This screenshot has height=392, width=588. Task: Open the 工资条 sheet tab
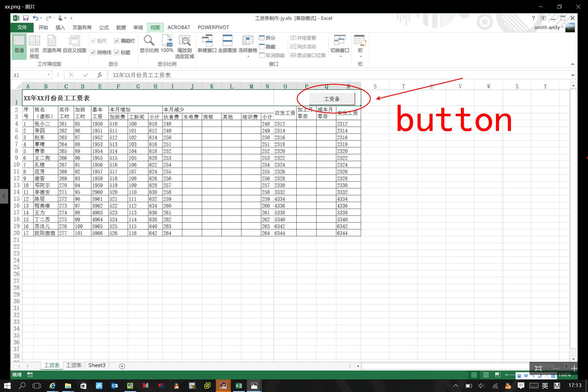pyautogui.click(x=74, y=365)
